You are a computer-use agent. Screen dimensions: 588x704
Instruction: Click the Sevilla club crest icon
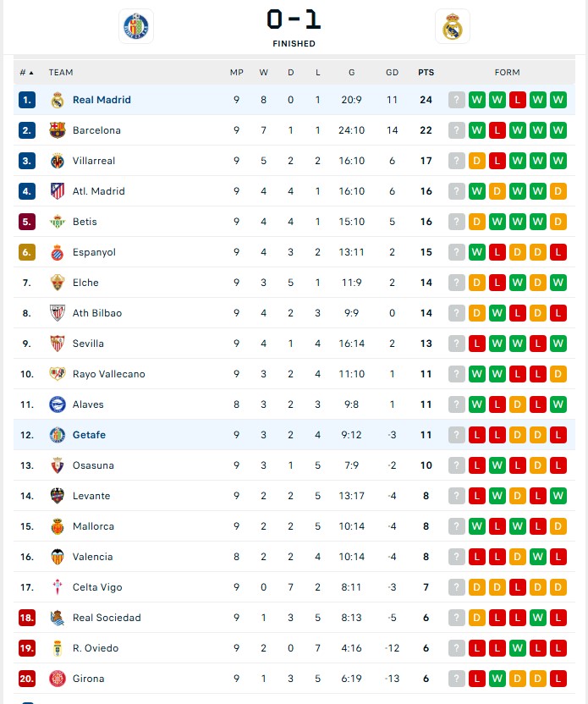click(58, 344)
